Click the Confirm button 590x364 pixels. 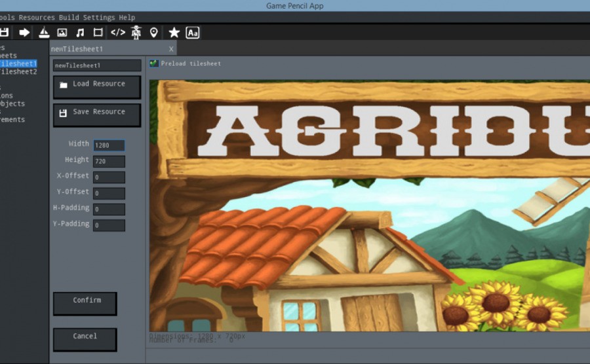tap(85, 304)
